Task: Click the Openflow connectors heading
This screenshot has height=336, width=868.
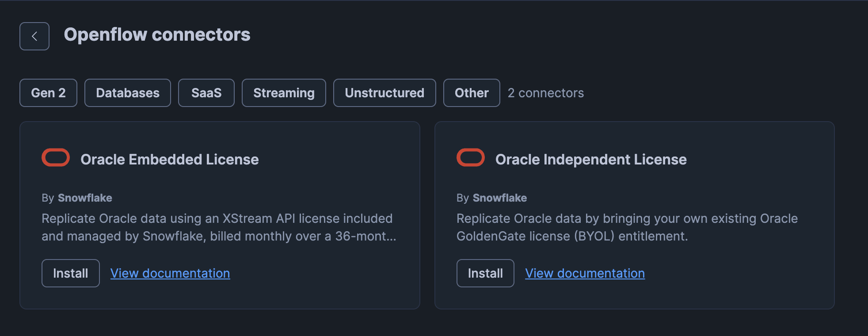Action: click(157, 34)
